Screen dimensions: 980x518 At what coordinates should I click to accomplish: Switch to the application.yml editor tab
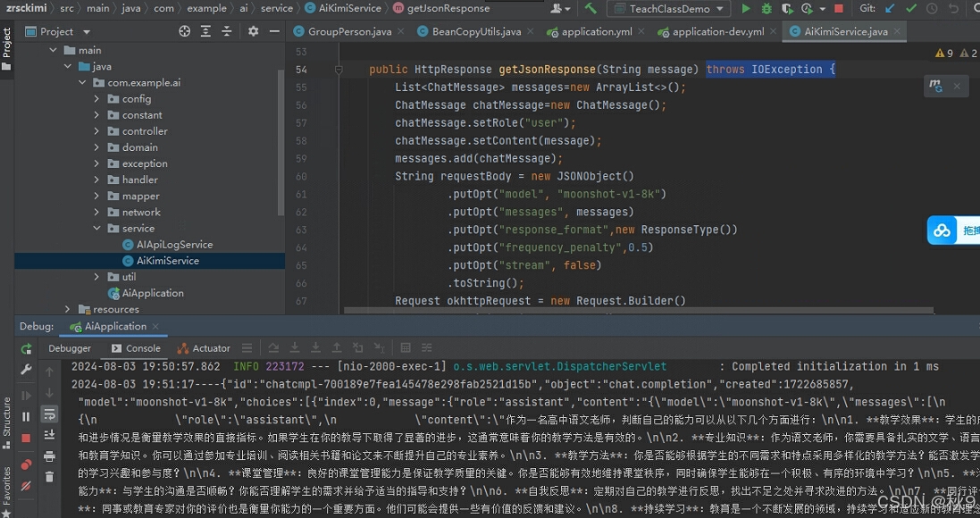[596, 31]
